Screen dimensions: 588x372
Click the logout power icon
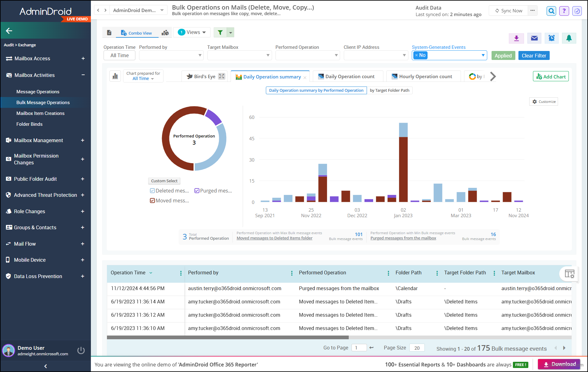pos(81,350)
